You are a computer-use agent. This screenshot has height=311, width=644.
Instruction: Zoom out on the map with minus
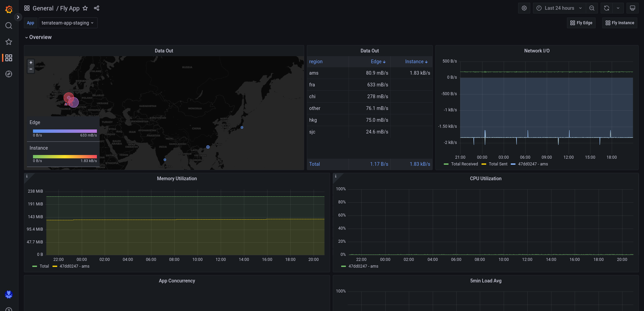click(x=31, y=69)
